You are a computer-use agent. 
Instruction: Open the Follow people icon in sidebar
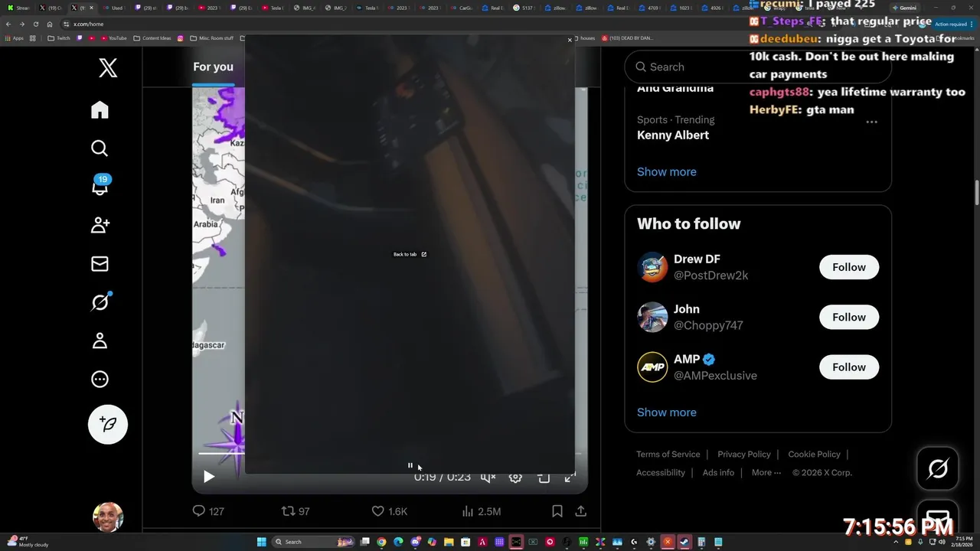[100, 225]
